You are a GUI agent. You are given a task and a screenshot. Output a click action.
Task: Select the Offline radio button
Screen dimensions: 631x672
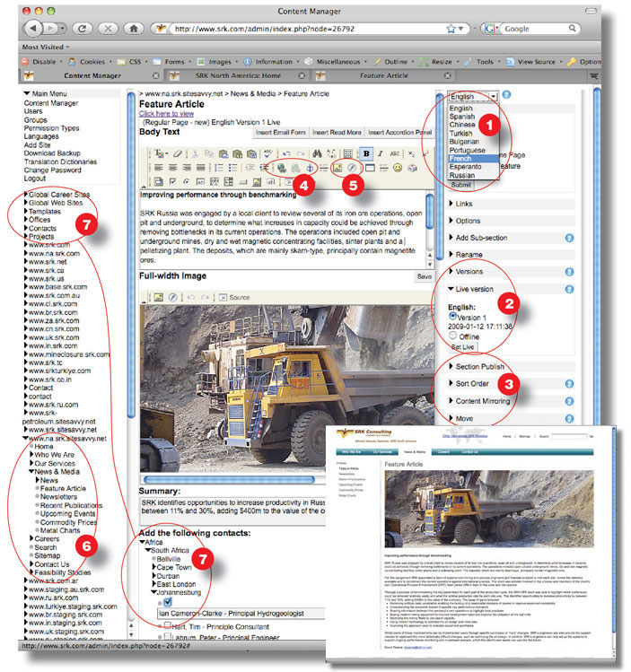(452, 336)
